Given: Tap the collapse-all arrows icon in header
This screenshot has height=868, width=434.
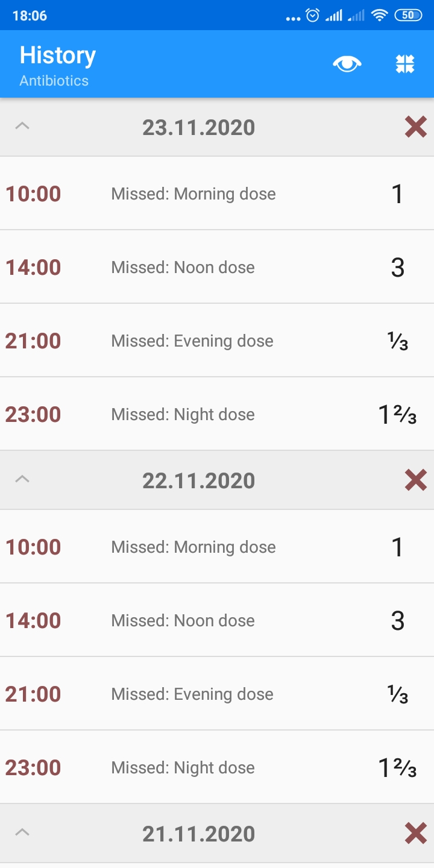Looking at the screenshot, I should 405,64.
